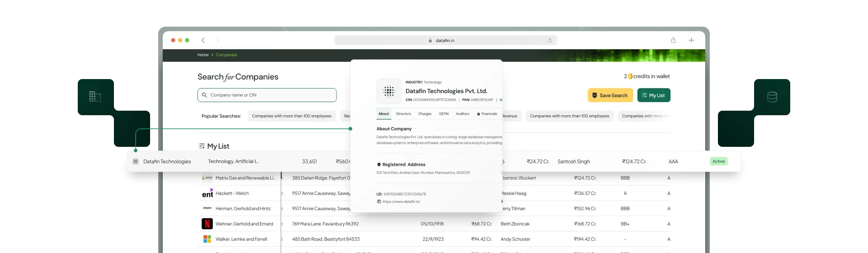Screen dimensions: 868x253
Task: Open the My List button
Action: coord(654,95)
